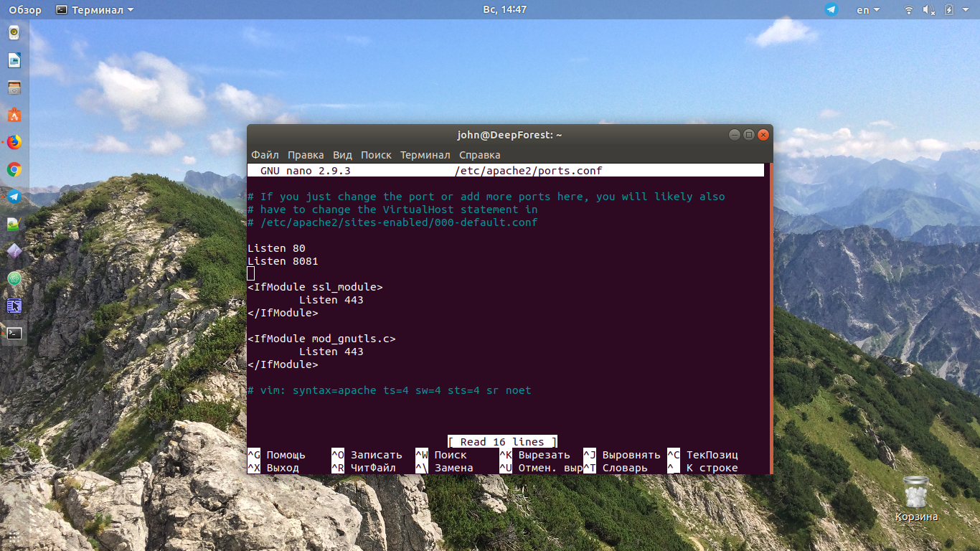The height and width of the screenshot is (551, 980).
Task: Click the Wi-Fi status icon
Action: 909,10
